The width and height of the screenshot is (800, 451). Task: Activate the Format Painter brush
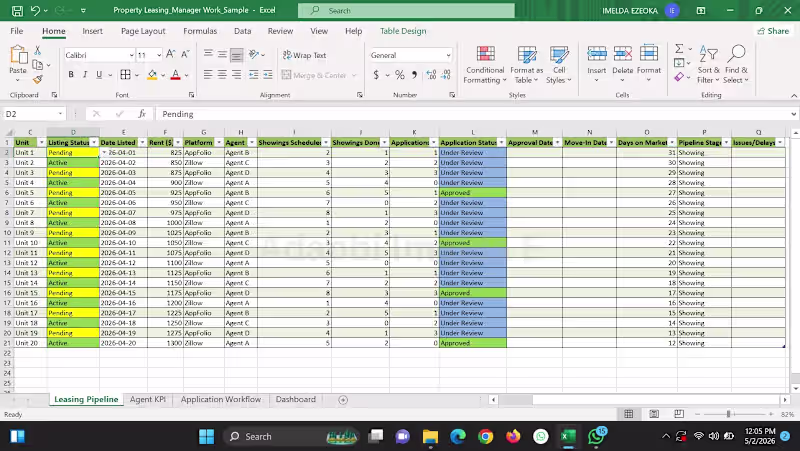[37, 79]
